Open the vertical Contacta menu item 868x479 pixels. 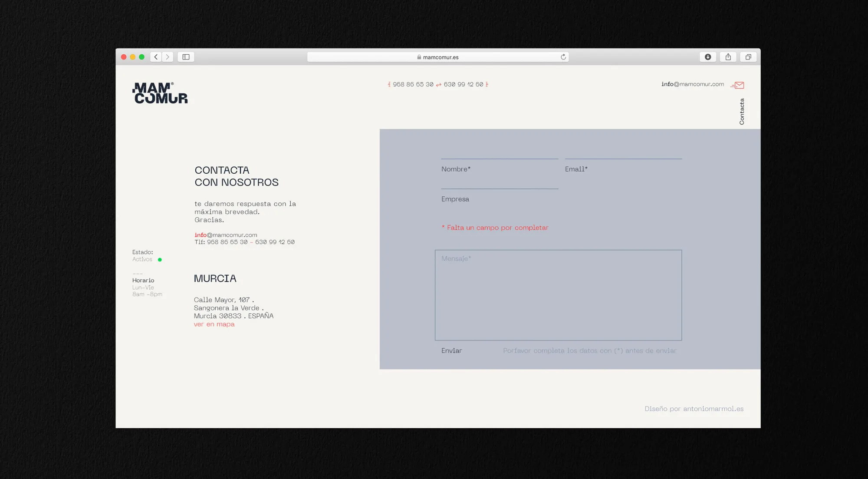742,112
